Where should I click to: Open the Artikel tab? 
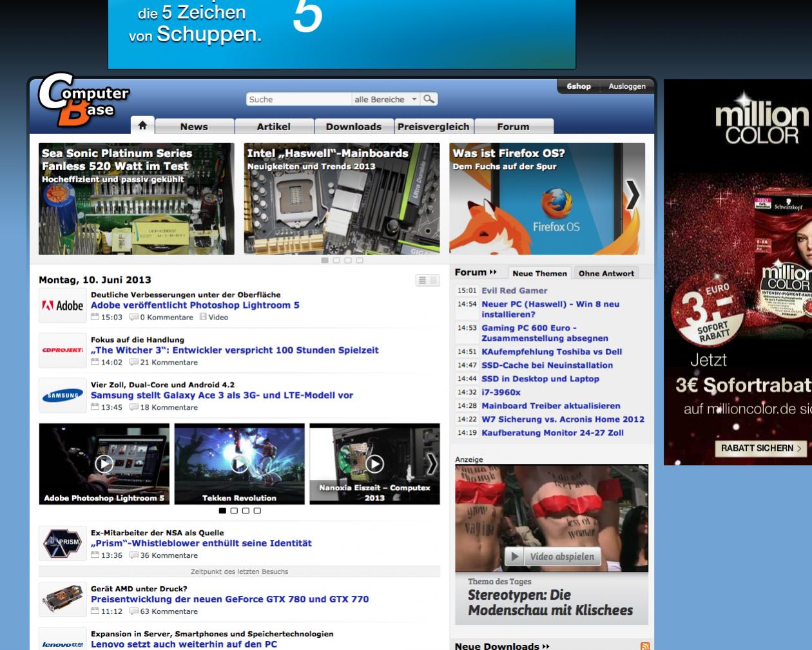click(x=274, y=126)
